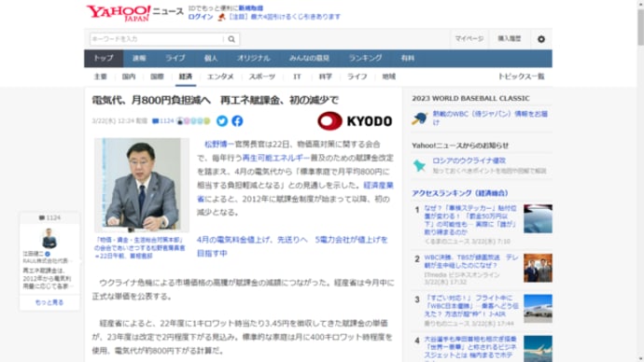644x362 pixels.
Task: Open the トピックス一覧 link
Action: pos(521,77)
